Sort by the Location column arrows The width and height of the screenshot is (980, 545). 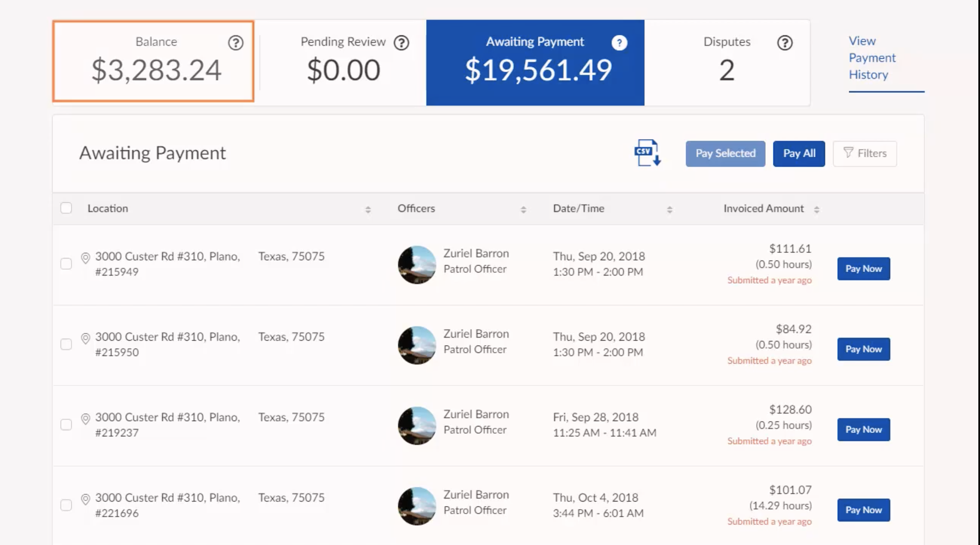(368, 210)
